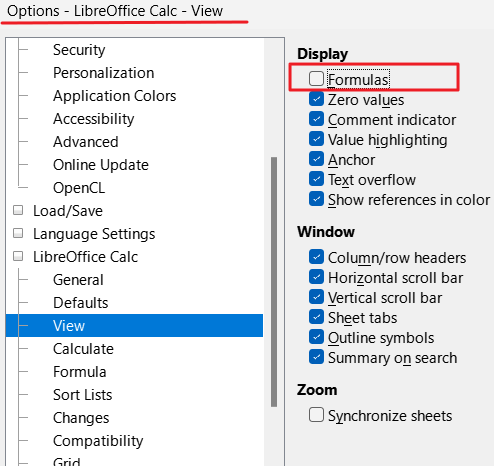The width and height of the screenshot is (494, 466).
Task: Select the Formula tree entry
Action: coord(80,372)
